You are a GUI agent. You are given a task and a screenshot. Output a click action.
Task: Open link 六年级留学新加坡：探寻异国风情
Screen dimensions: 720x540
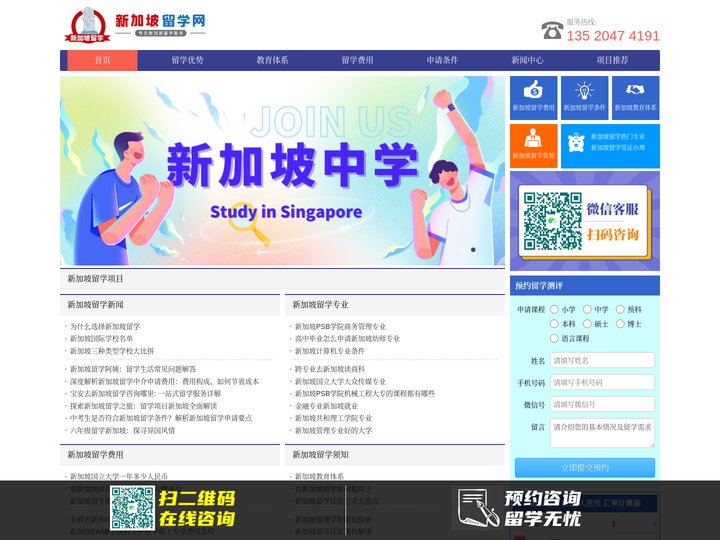[x=122, y=430]
